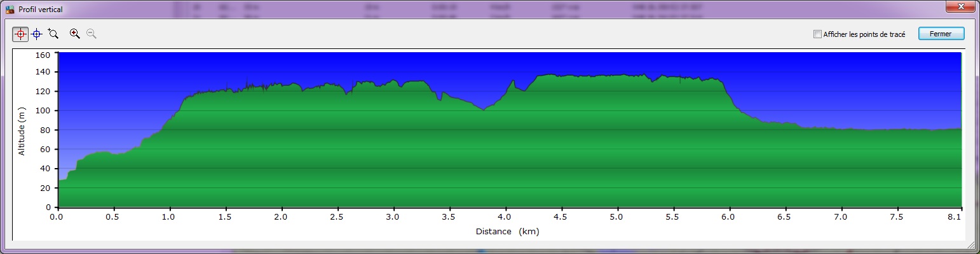Click the 160 altitude axis value
Viewport: 980px width, 254px height.
(43, 55)
